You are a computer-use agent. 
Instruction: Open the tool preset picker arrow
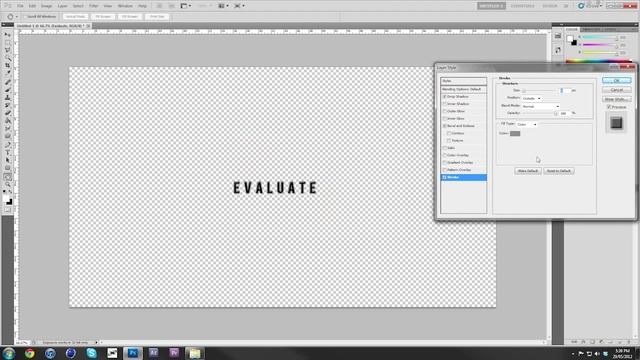17,17
